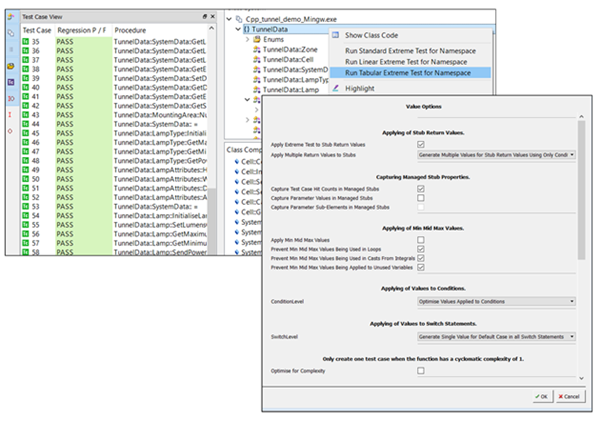The width and height of the screenshot is (602, 421).
Task: Collapse the Cpp_tunnel_demo_Mingw.exe tree node
Action: [x=229, y=19]
